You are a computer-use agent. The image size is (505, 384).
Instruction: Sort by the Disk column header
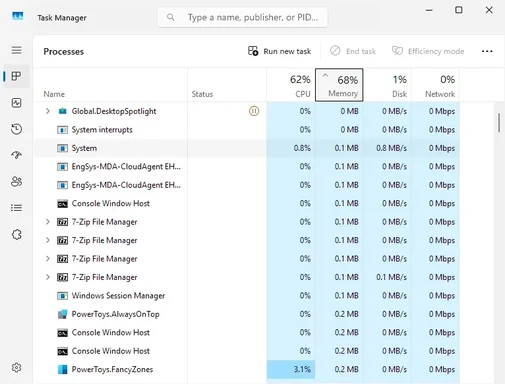click(387, 85)
